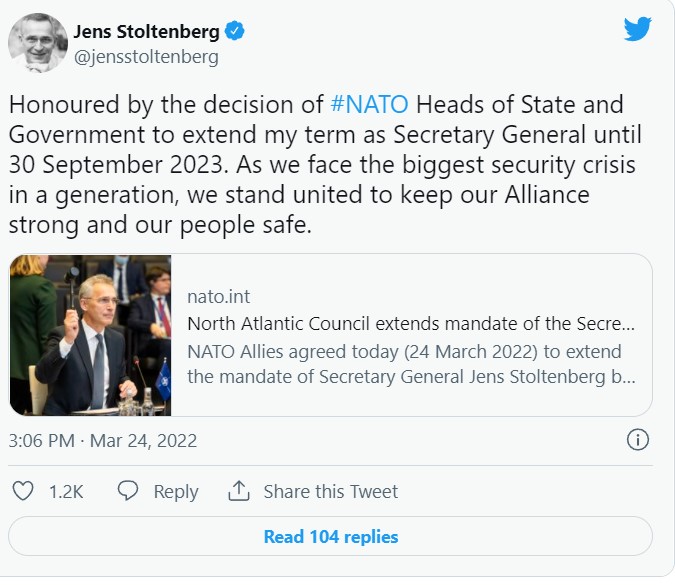Click the Jens Stoltenberg display name
The image size is (675, 585).
pyautogui.click(x=145, y=32)
